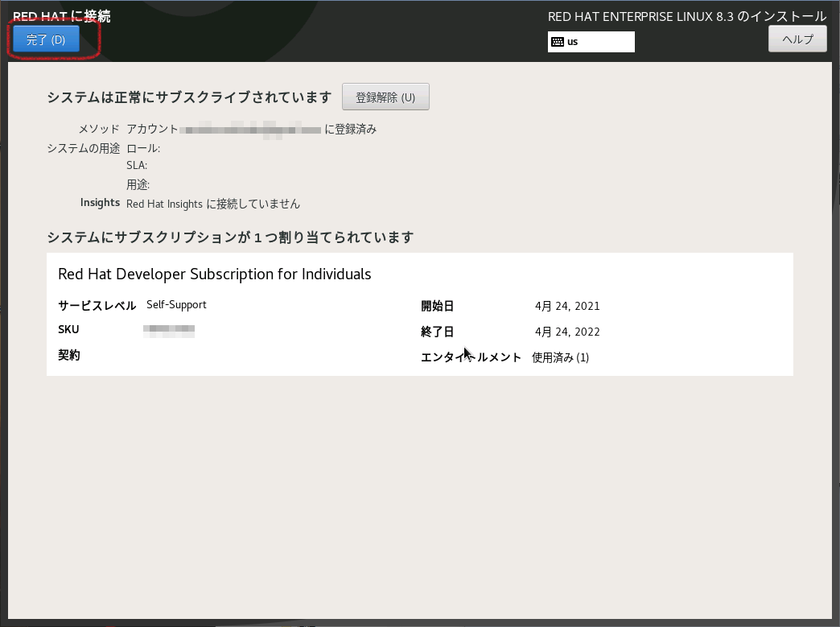Click the 用途: usage label
This screenshot has width=840, height=627.
pos(138,184)
